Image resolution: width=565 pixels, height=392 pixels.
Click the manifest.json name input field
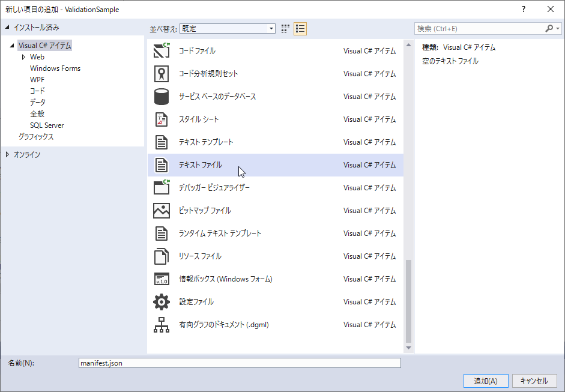tap(238, 363)
